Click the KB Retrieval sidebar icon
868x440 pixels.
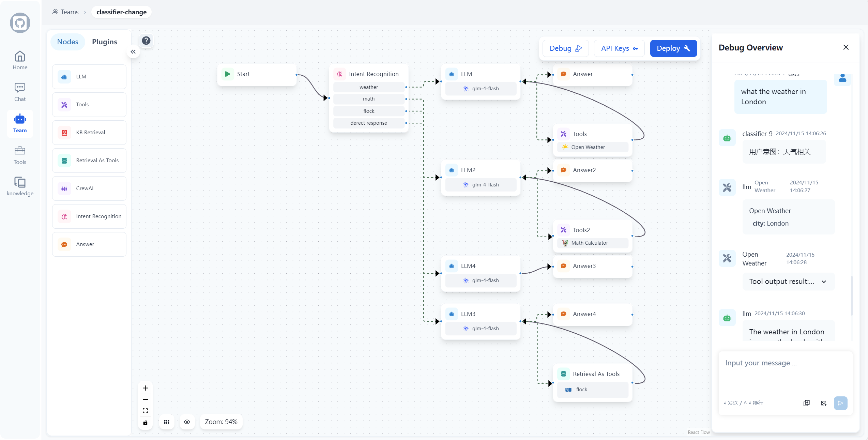65,133
